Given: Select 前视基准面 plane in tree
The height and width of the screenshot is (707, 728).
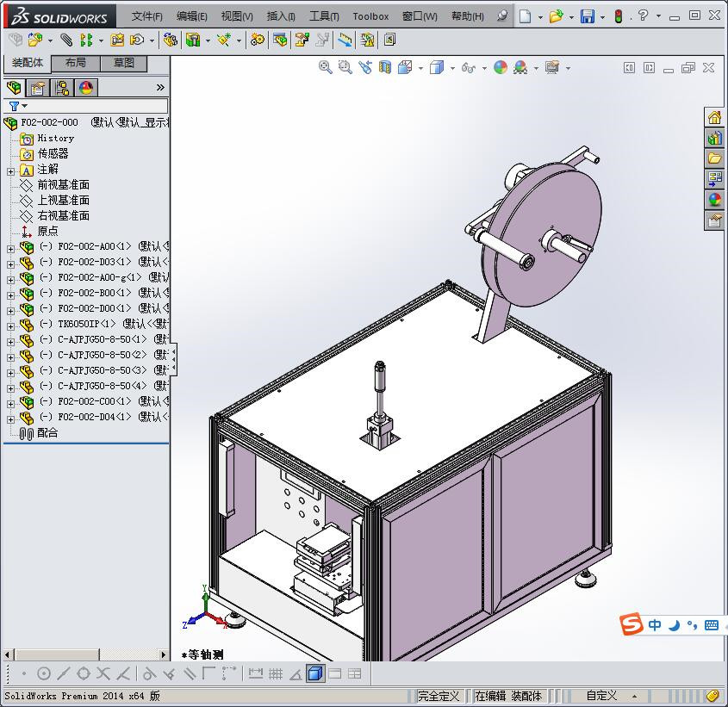Looking at the screenshot, I should pyautogui.click(x=63, y=185).
